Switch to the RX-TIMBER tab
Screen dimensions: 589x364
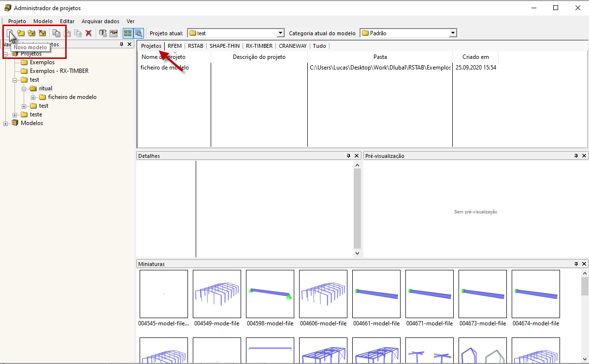[x=259, y=46]
